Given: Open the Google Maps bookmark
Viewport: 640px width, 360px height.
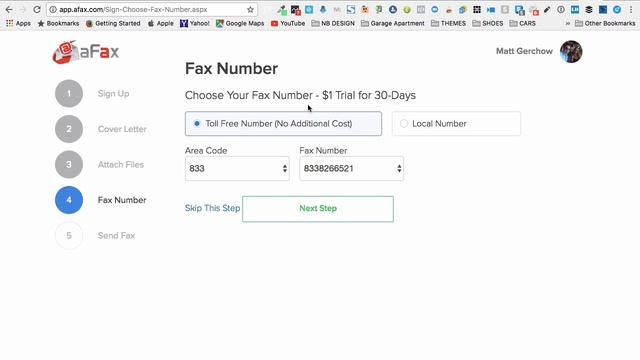Looking at the screenshot, I should [240, 23].
